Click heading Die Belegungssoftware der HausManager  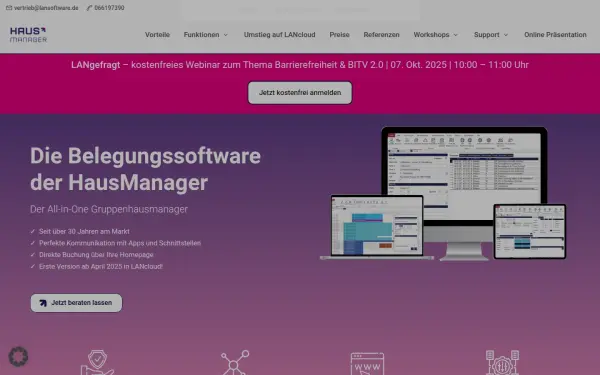coord(145,169)
